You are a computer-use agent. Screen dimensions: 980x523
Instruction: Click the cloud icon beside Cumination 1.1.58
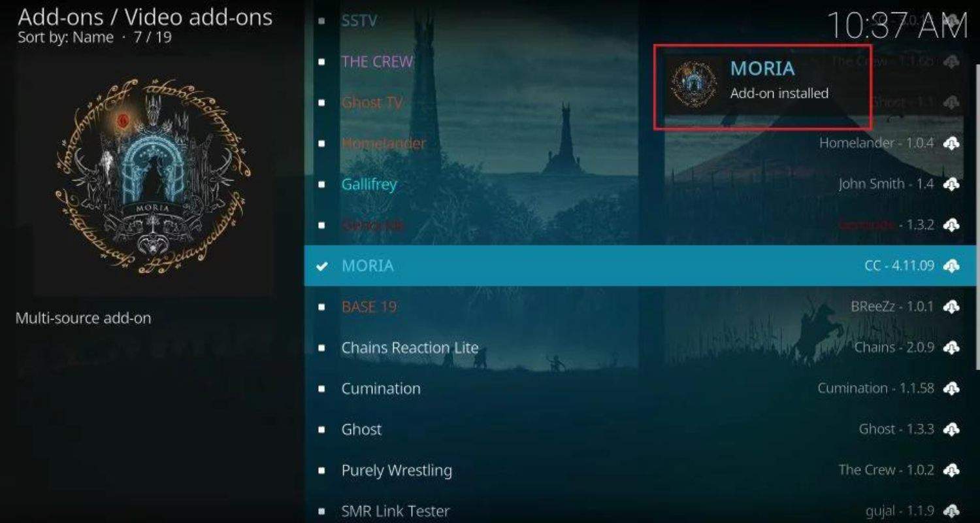[951, 388]
